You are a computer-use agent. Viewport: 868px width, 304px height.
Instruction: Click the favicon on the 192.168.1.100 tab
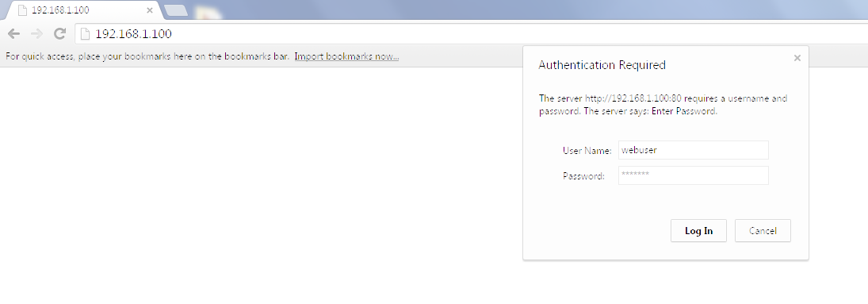23,10
